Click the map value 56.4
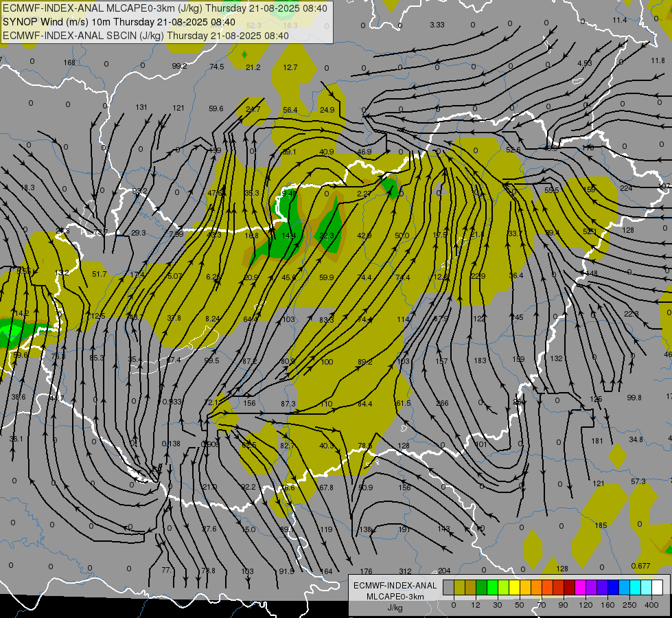Image resolution: width=672 pixels, height=618 pixels. (x=290, y=111)
